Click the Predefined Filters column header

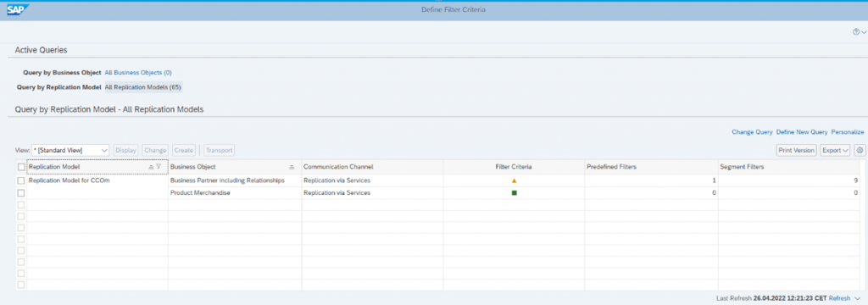pyautogui.click(x=651, y=167)
